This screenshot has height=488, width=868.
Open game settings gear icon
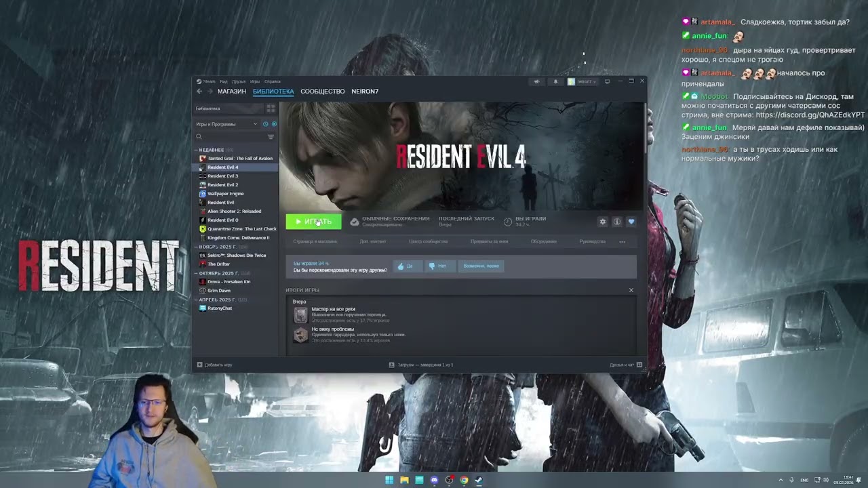tap(602, 222)
